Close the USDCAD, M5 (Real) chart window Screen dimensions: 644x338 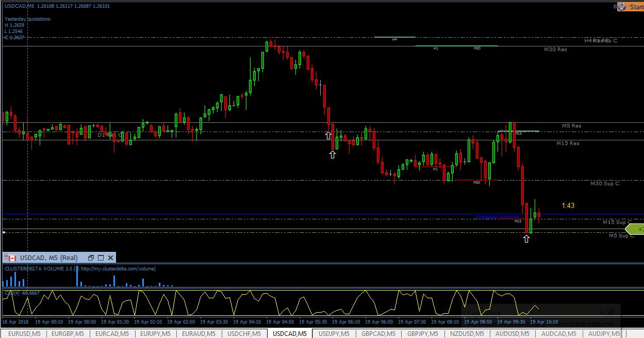(110, 257)
